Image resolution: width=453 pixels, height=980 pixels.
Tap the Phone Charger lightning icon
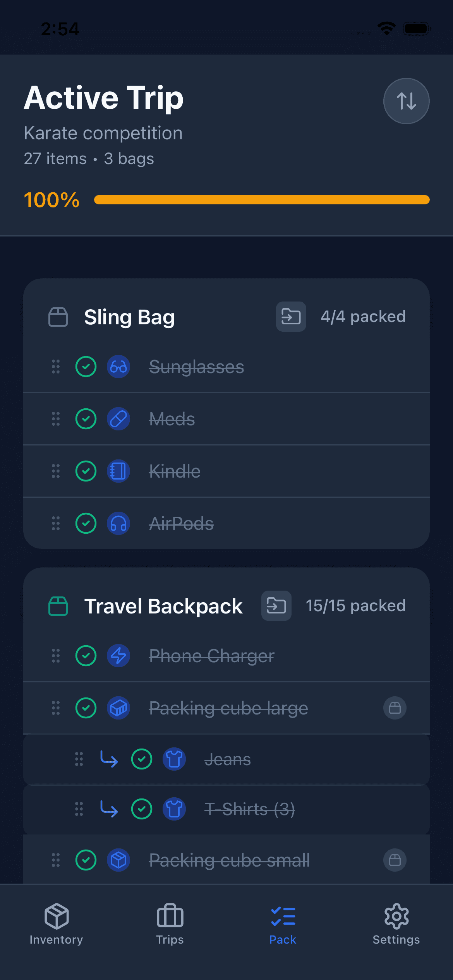pos(118,656)
